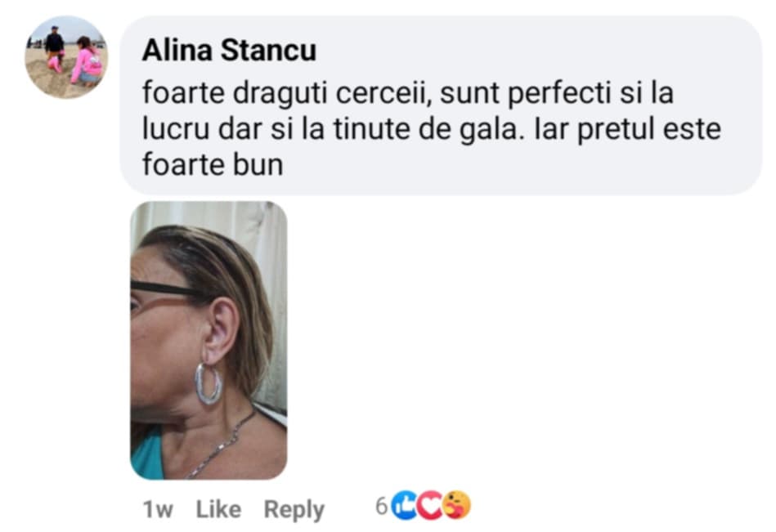Image resolution: width=776 pixels, height=532 pixels.
Task: Like Alina Stancu's comment
Action: click(218, 509)
